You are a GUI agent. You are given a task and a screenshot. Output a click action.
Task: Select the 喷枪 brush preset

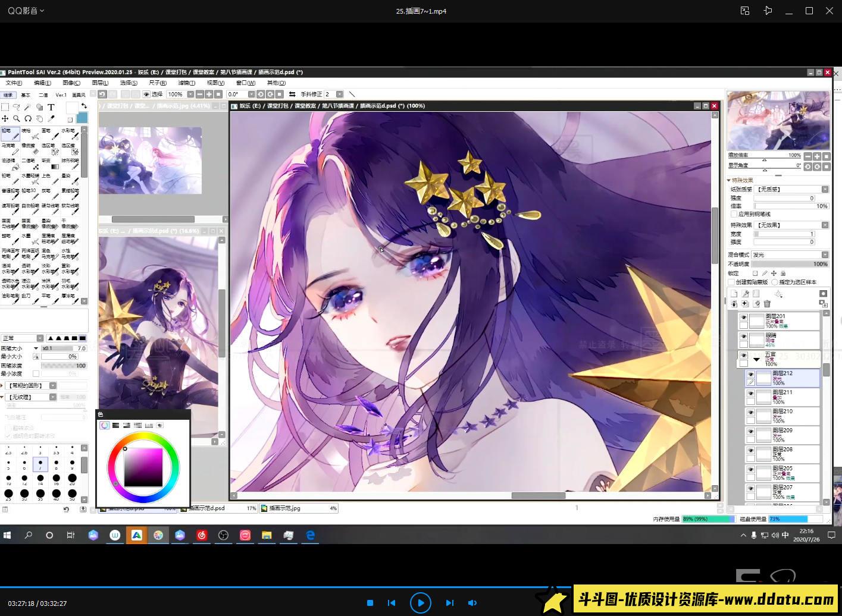(30, 134)
